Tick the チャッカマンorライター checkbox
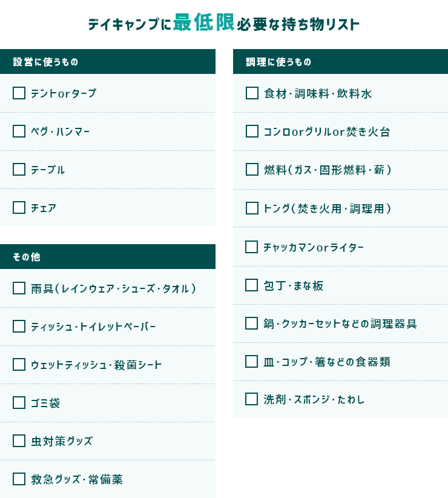The image size is (448, 498). click(252, 247)
